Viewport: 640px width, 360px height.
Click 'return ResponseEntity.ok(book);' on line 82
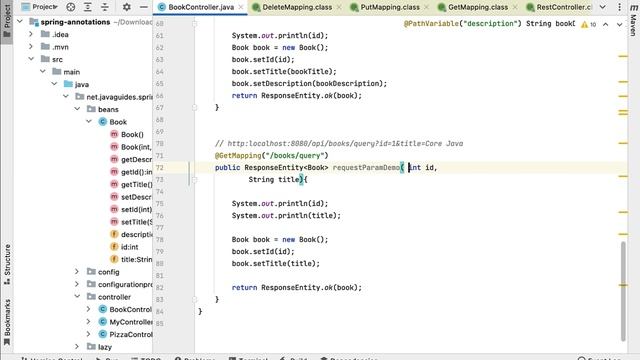point(297,287)
